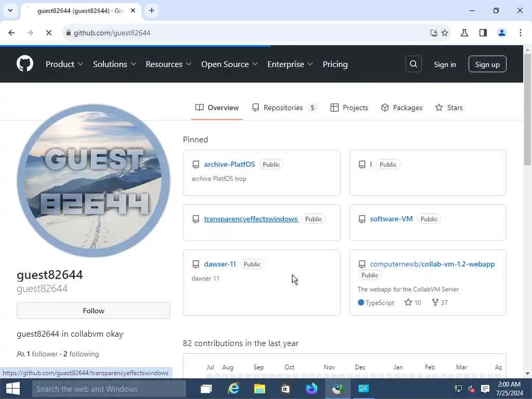Viewport: 532px width, 399px height.
Task: Open Task View on taskbar
Action: point(206,389)
